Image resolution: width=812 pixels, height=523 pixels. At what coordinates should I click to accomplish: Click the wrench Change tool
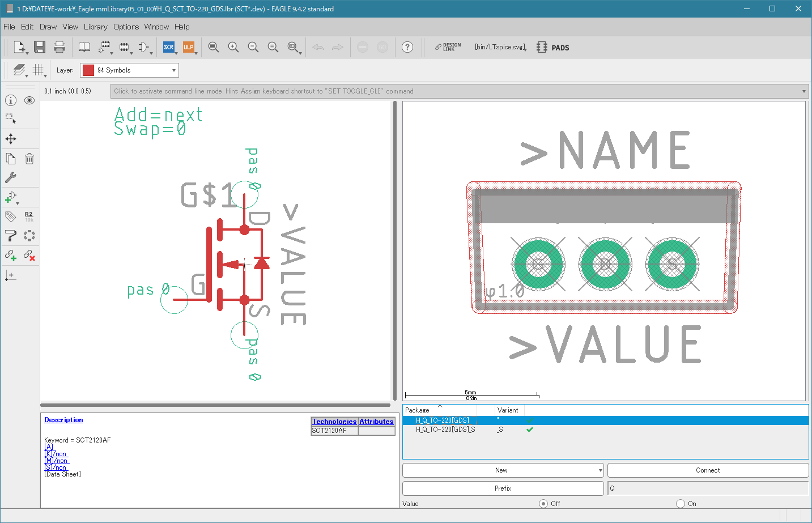click(x=11, y=177)
